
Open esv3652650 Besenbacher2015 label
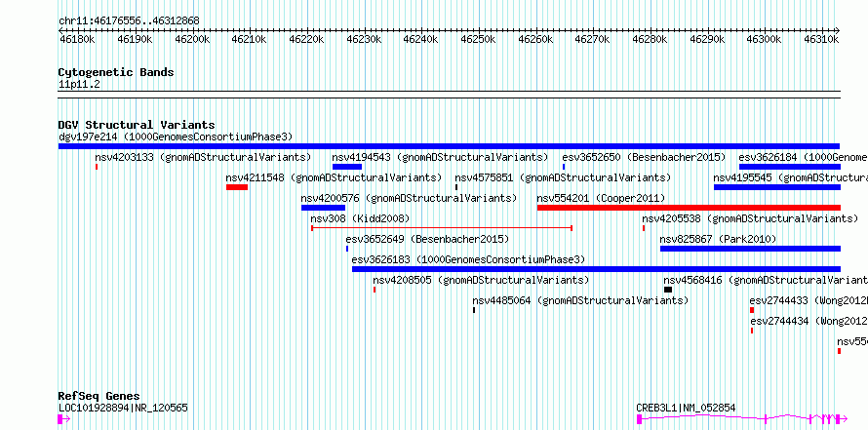644,157
